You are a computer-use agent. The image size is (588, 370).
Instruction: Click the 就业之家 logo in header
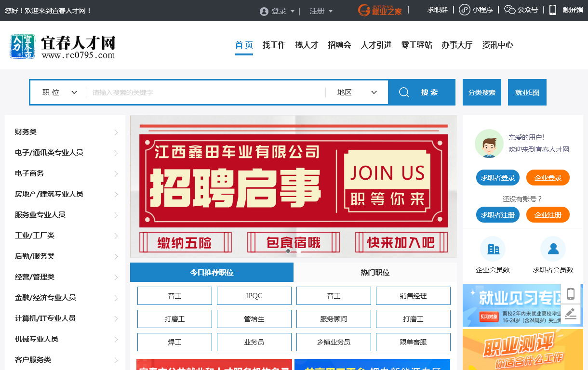380,10
